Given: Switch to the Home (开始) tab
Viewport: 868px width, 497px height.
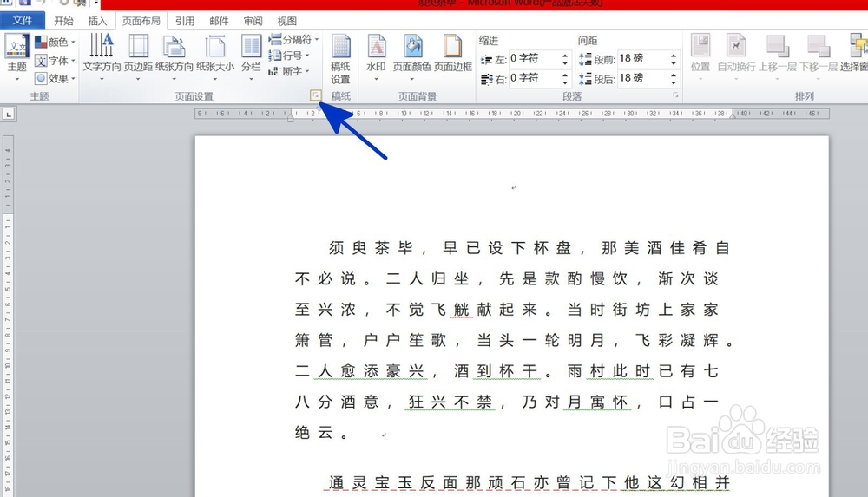Looking at the screenshot, I should 63,21.
